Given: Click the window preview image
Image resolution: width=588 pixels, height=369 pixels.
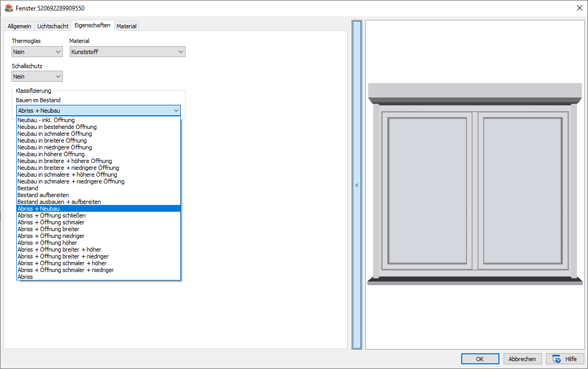Looking at the screenshot, I should (475, 183).
